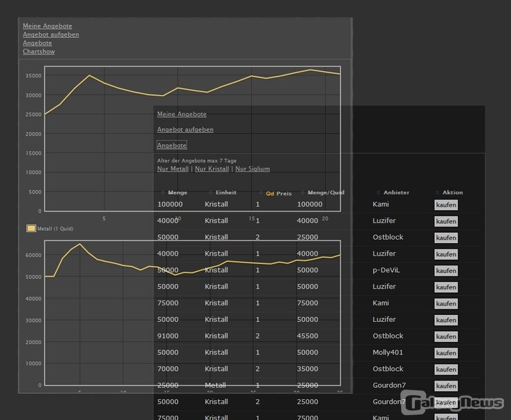Click sort icon beside Einheit column

pos(210,193)
